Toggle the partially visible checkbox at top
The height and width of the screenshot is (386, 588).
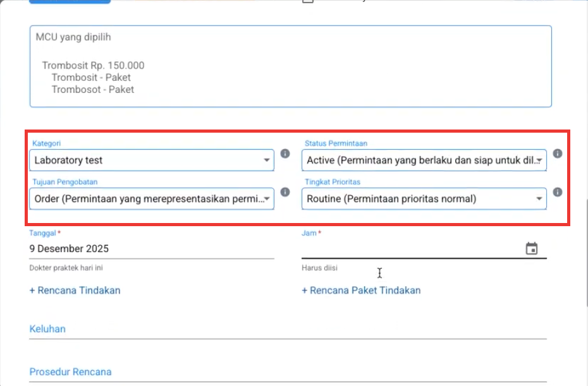pos(308,2)
